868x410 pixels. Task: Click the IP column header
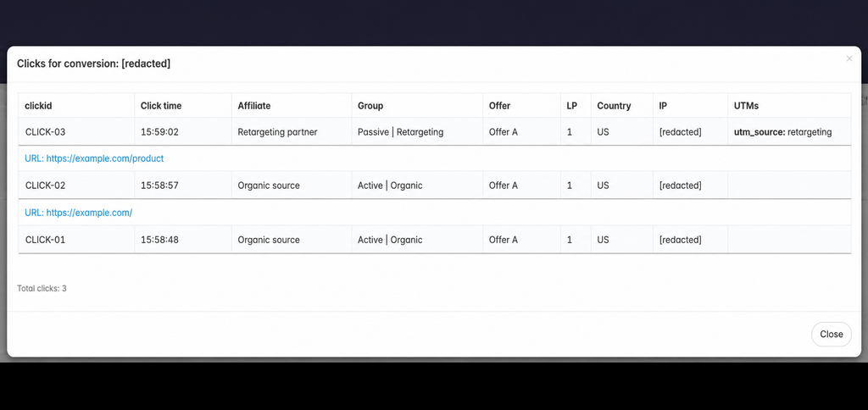663,106
